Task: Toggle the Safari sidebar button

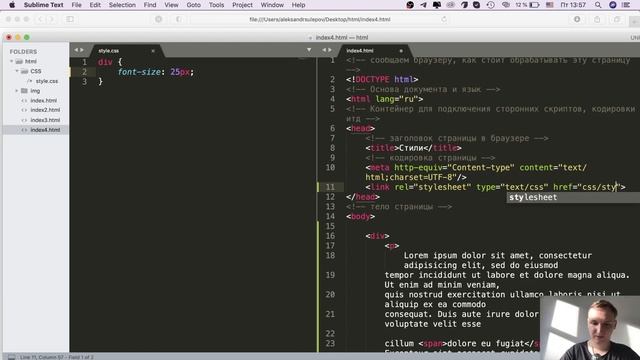Action: (70, 19)
